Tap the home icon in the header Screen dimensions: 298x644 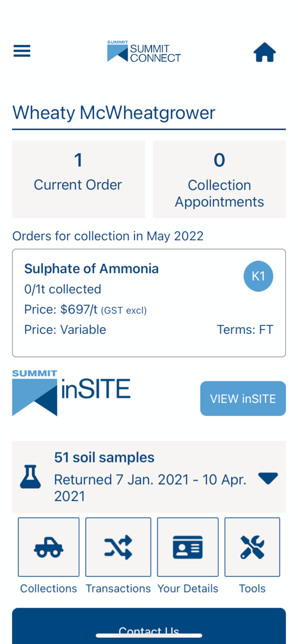pos(264,52)
